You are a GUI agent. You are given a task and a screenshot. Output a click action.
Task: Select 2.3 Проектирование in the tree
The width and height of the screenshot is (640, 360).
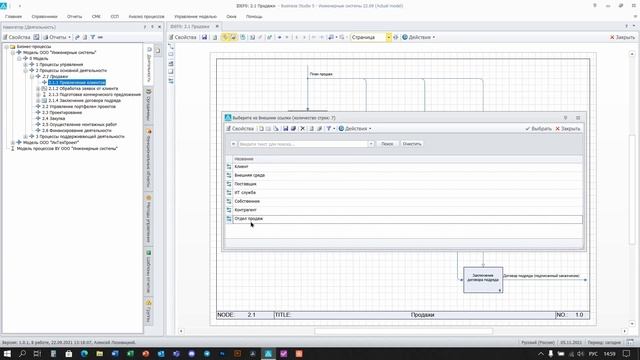click(x=62, y=112)
